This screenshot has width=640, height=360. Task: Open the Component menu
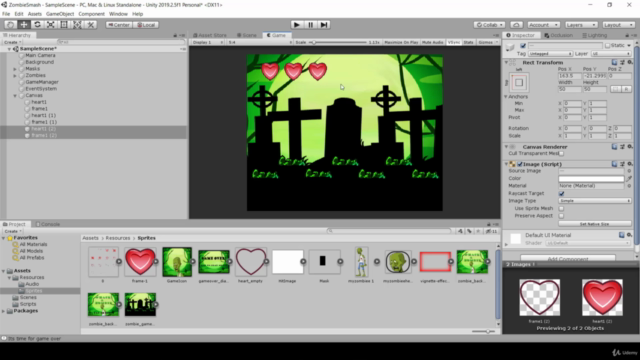coord(91,14)
